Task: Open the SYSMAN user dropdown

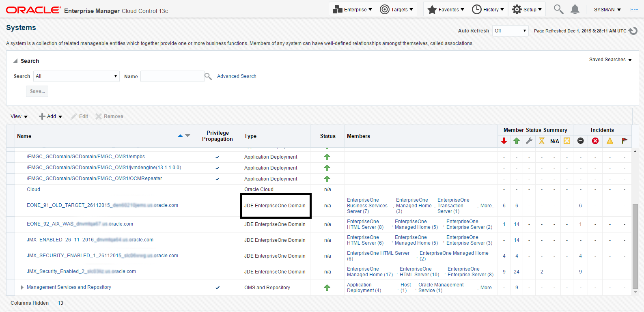Action: [x=607, y=10]
